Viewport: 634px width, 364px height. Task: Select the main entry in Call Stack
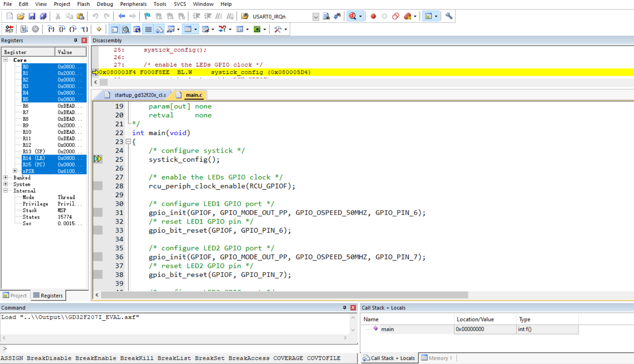pos(387,329)
